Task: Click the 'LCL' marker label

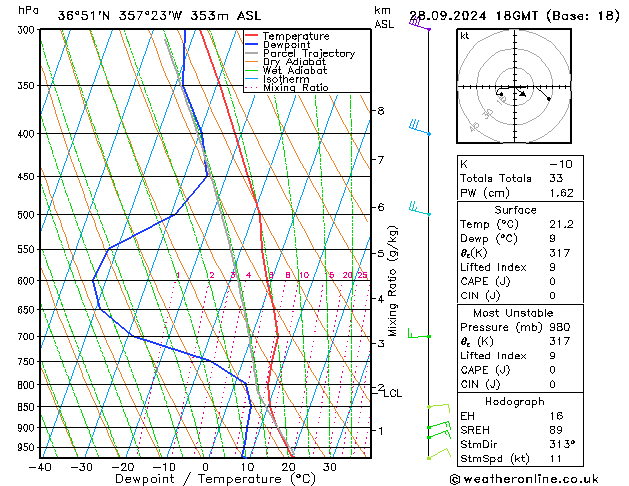Action: click(x=392, y=393)
